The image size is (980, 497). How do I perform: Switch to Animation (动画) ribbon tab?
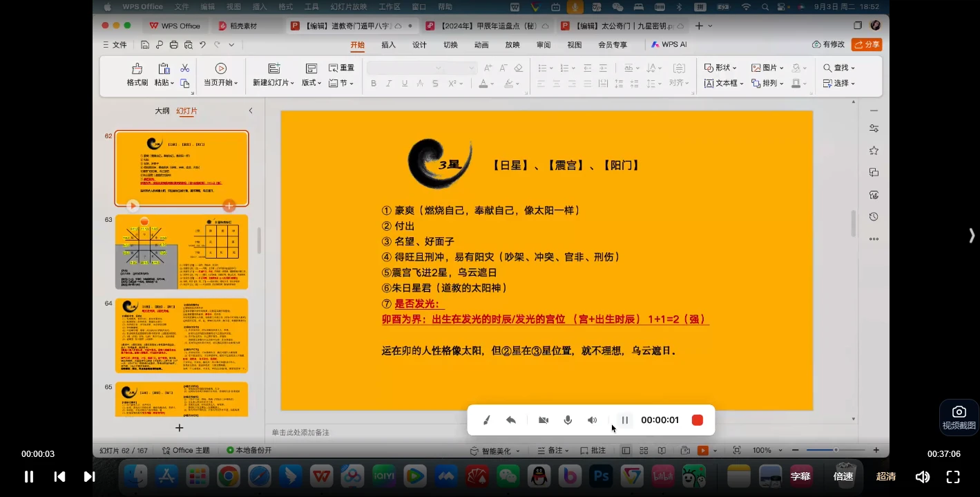(481, 45)
